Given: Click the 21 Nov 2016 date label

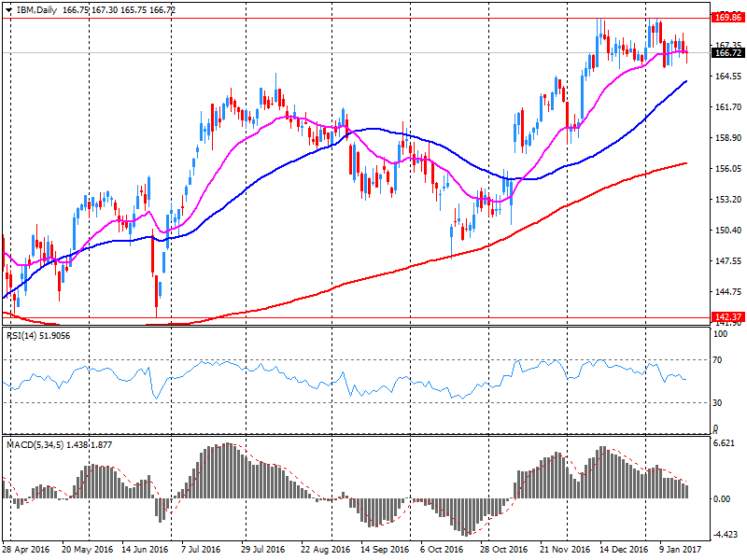Looking at the screenshot, I should 565,550.
